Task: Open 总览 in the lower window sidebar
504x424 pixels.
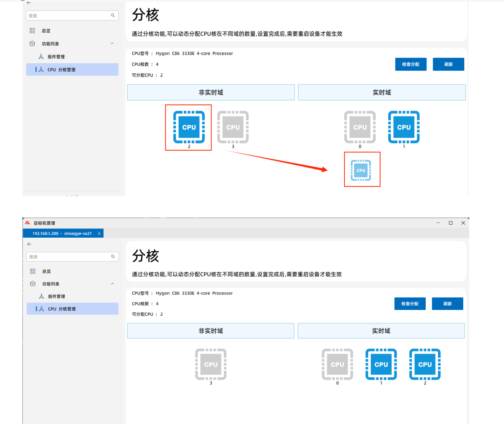Action: [x=46, y=271]
